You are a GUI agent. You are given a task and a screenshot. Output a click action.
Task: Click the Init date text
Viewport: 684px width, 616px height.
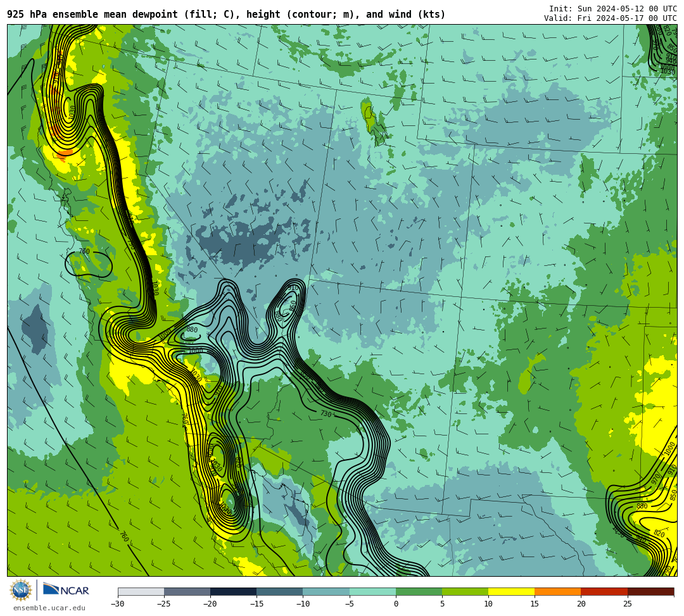(613, 9)
